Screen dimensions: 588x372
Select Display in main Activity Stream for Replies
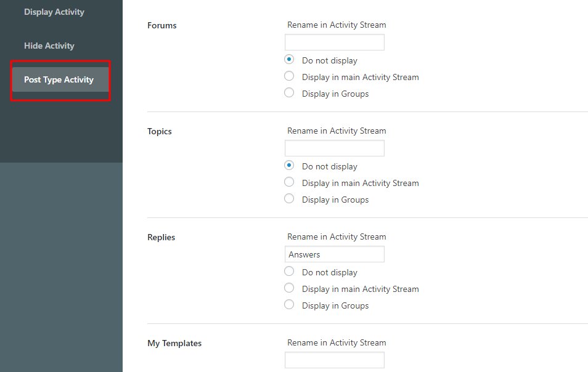click(x=289, y=288)
